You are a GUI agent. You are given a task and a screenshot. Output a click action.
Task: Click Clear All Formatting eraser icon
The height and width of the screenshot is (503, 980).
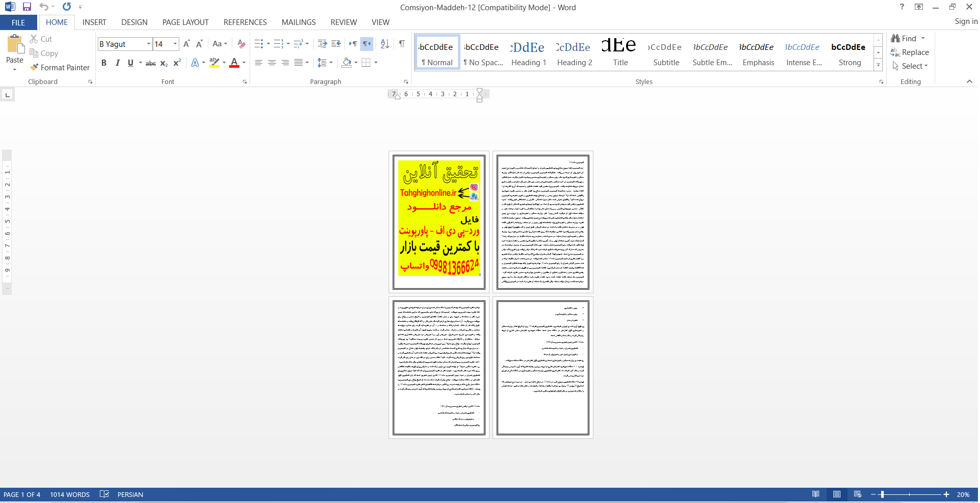pos(242,44)
